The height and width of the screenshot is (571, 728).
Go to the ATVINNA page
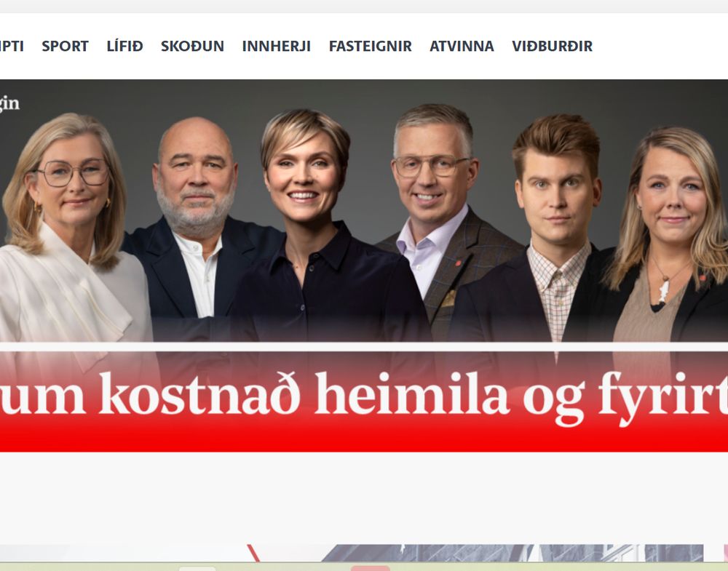(462, 46)
